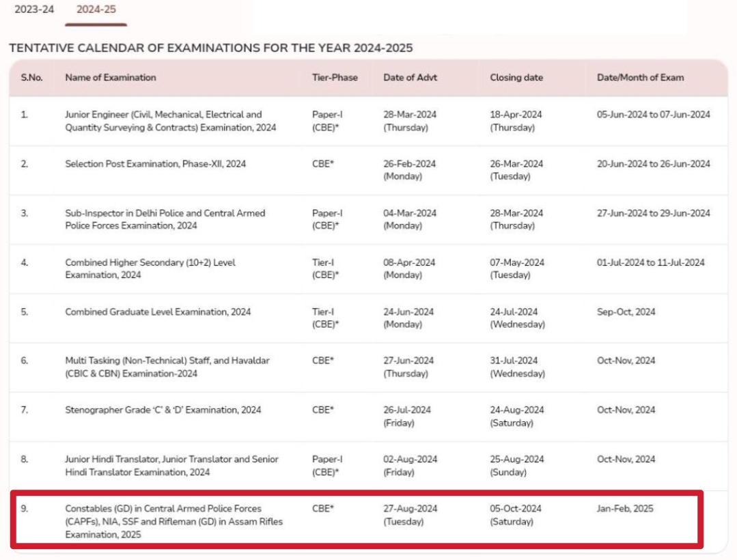Click CBE* in Selection Post row
The image size is (737, 560).
pos(322,164)
